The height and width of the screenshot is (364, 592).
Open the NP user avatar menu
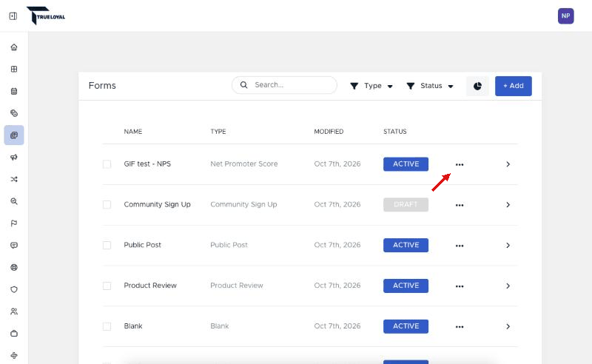point(565,16)
